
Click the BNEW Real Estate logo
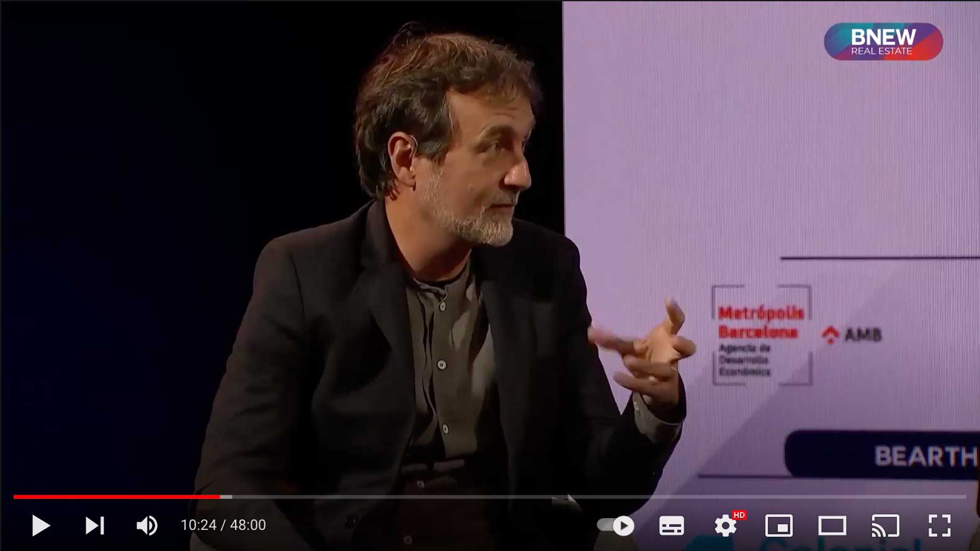pyautogui.click(x=883, y=42)
